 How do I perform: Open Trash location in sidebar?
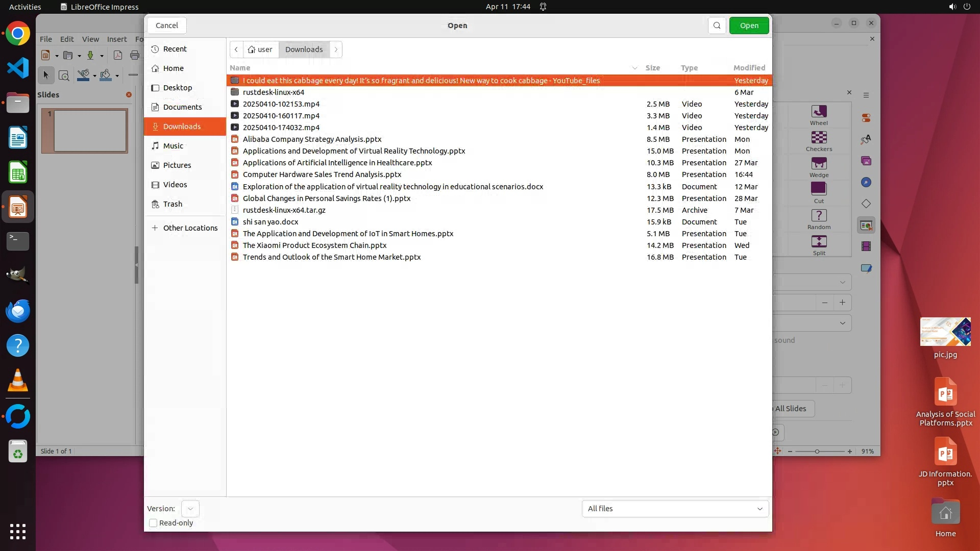tap(173, 204)
